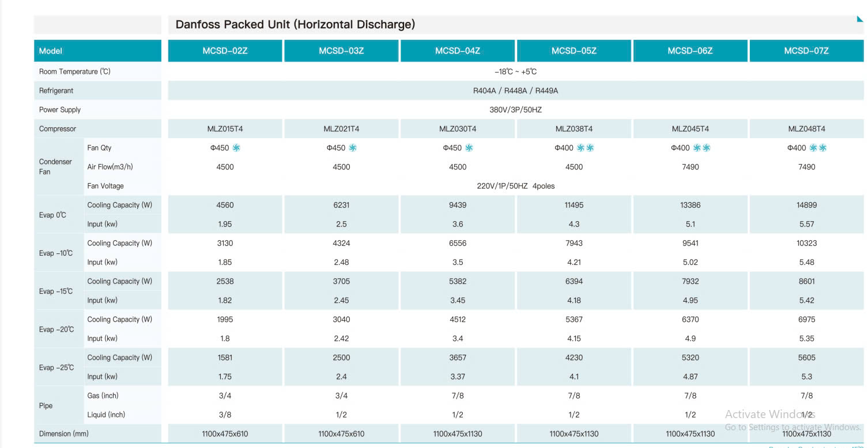The height and width of the screenshot is (448, 868).
Task: Click the fan icon under MCSD-02Z
Action: click(236, 148)
